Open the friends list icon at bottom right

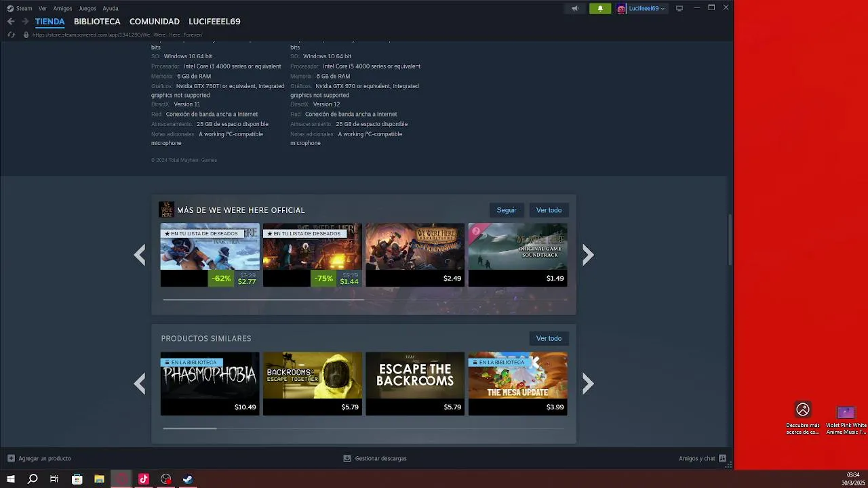click(x=722, y=458)
